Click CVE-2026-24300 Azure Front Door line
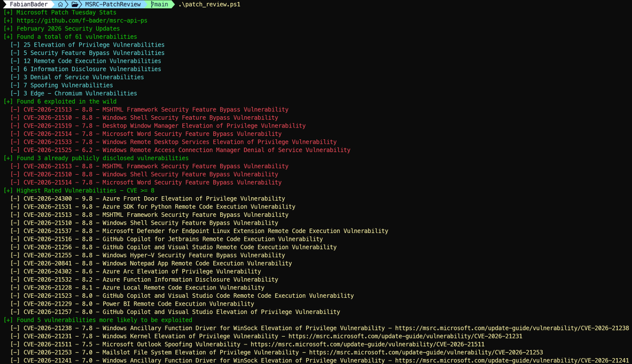Image resolution: width=632 pixels, height=364 pixels. [x=147, y=198]
